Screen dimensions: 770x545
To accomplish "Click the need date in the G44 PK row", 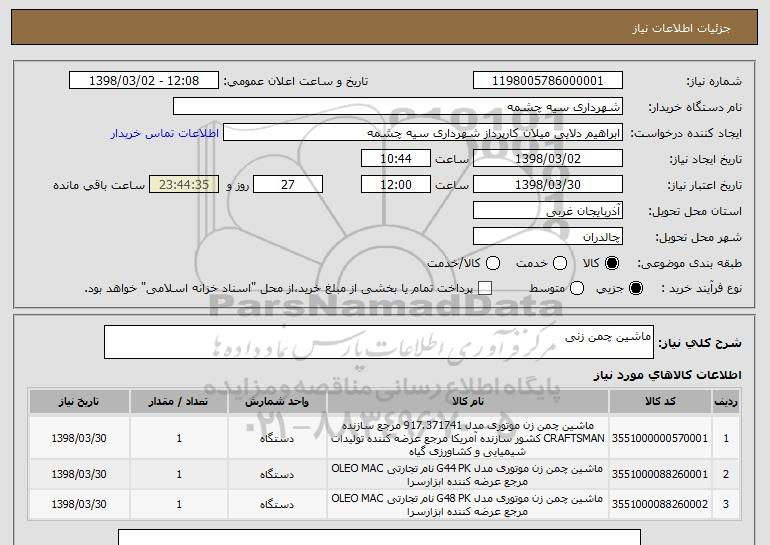I will click(79, 474).
